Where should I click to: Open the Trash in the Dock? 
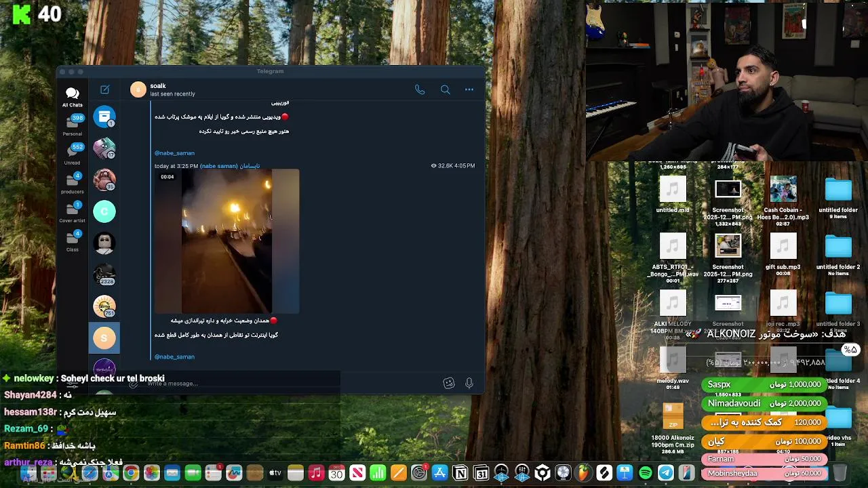(840, 472)
